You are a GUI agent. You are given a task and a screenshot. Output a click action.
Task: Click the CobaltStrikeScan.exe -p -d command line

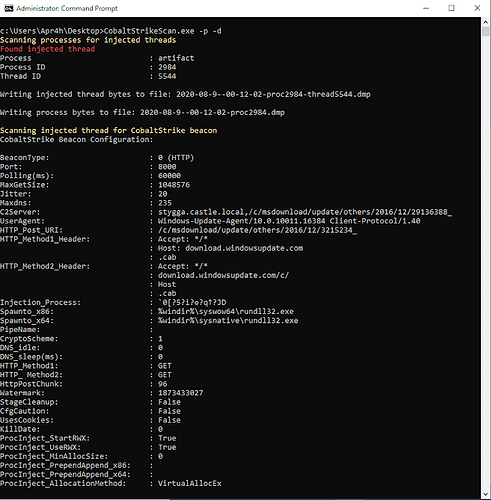pos(163,31)
